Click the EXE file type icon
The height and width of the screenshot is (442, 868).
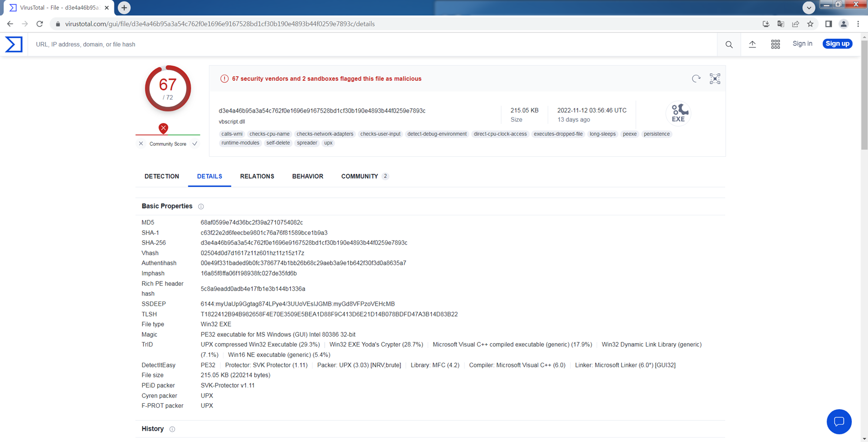[x=678, y=113]
